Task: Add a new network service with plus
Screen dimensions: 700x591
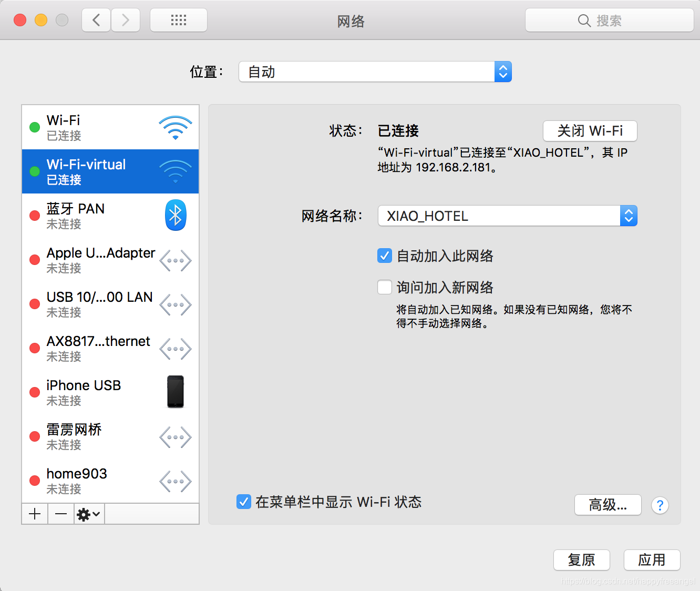Action: pyautogui.click(x=35, y=514)
